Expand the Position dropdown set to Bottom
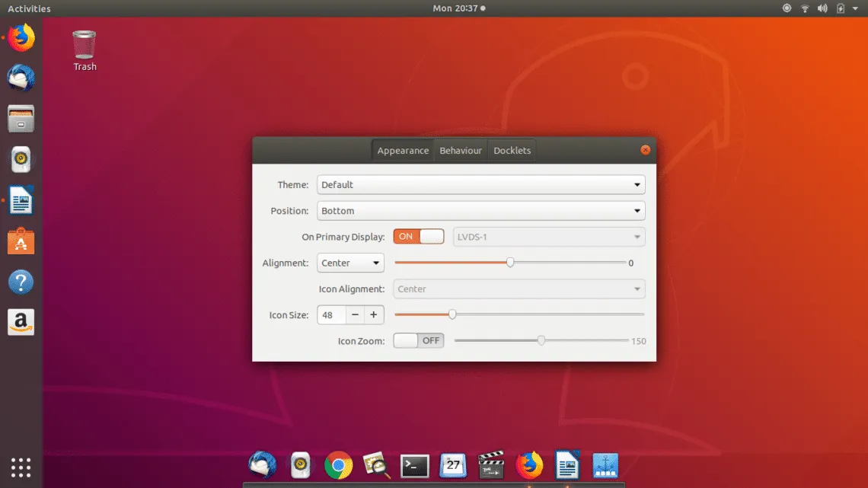Viewport: 868px width, 488px height. coord(480,211)
